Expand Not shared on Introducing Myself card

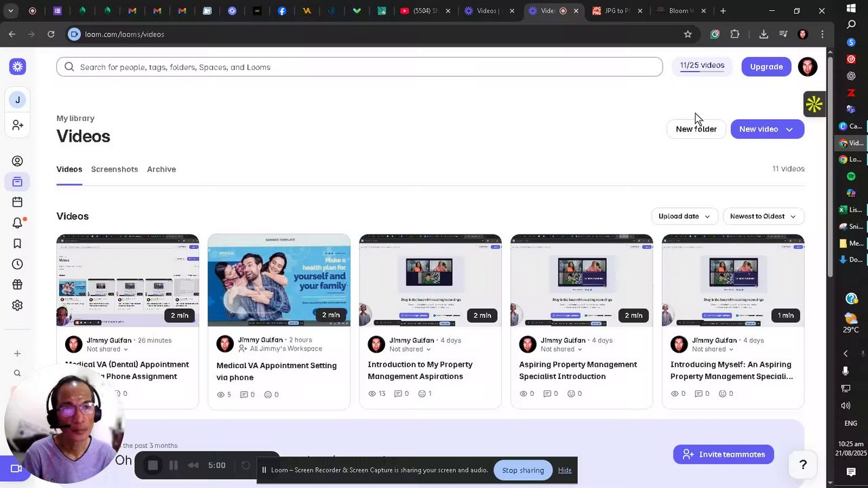point(713,349)
